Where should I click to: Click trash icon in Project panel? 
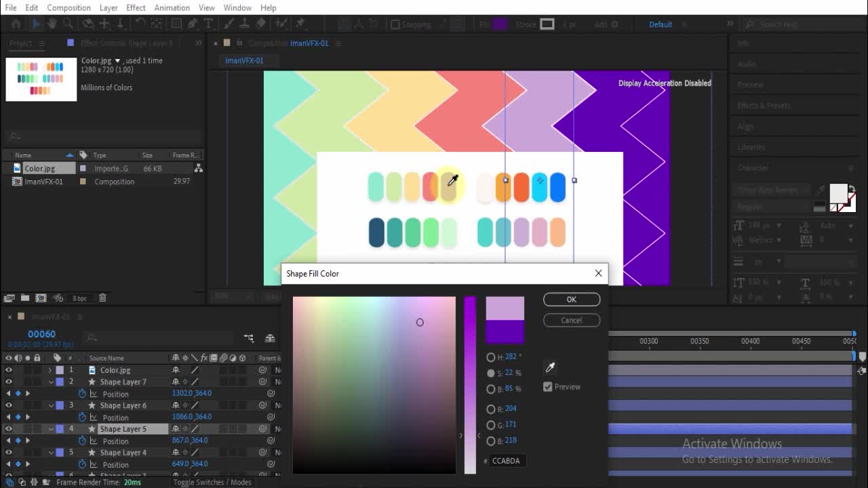point(102,298)
